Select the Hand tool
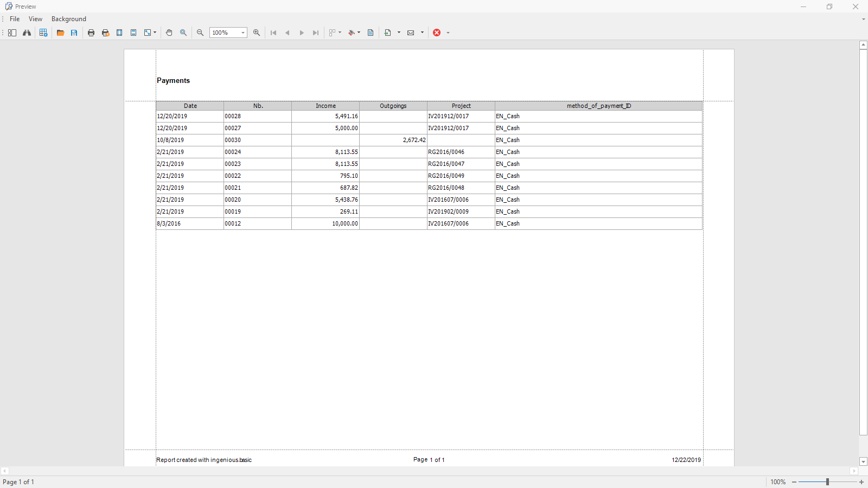This screenshot has width=868, height=488. tap(169, 33)
